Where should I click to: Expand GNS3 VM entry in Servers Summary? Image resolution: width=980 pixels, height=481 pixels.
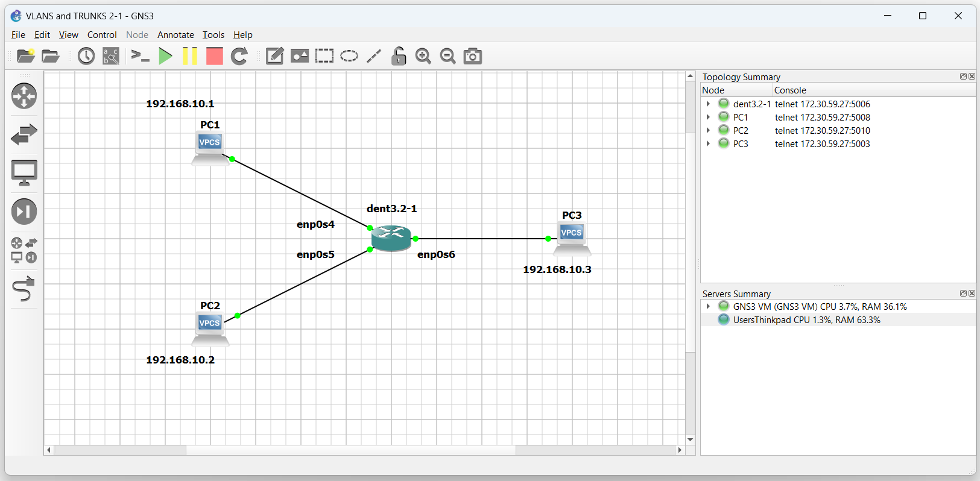coord(708,306)
